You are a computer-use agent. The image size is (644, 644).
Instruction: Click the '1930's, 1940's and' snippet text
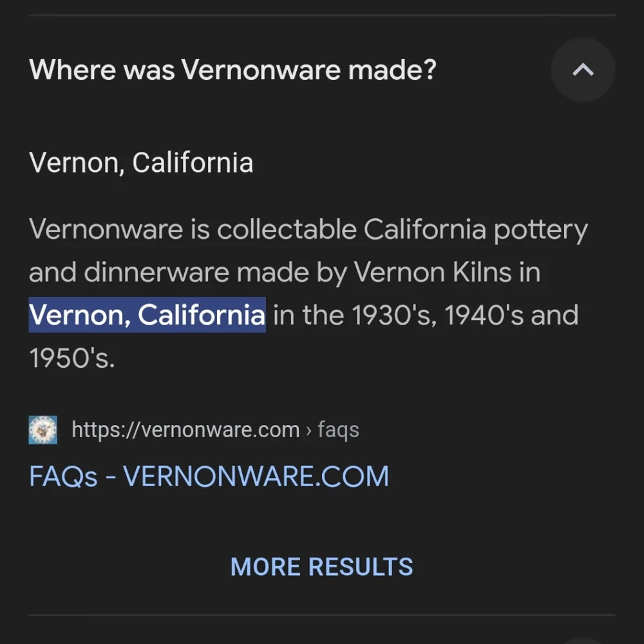coord(465,316)
